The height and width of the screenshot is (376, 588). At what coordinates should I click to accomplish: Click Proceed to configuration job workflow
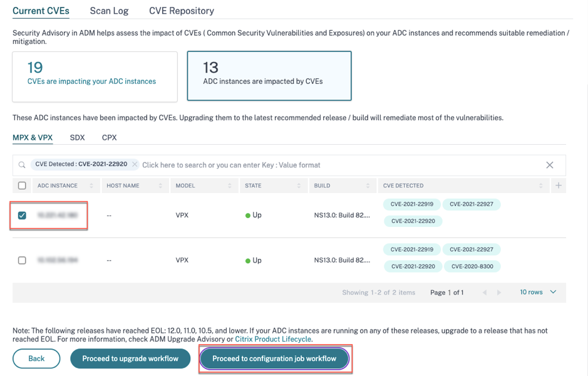click(x=274, y=358)
